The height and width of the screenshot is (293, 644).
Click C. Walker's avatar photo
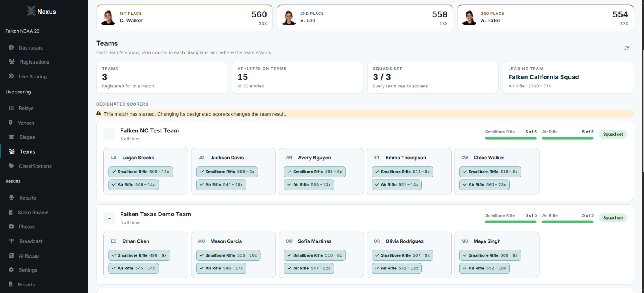click(x=108, y=18)
